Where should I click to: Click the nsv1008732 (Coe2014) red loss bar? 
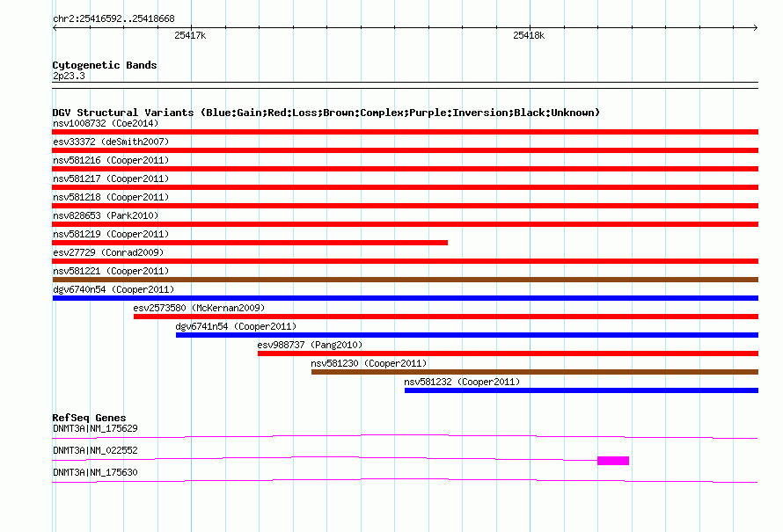pos(405,132)
